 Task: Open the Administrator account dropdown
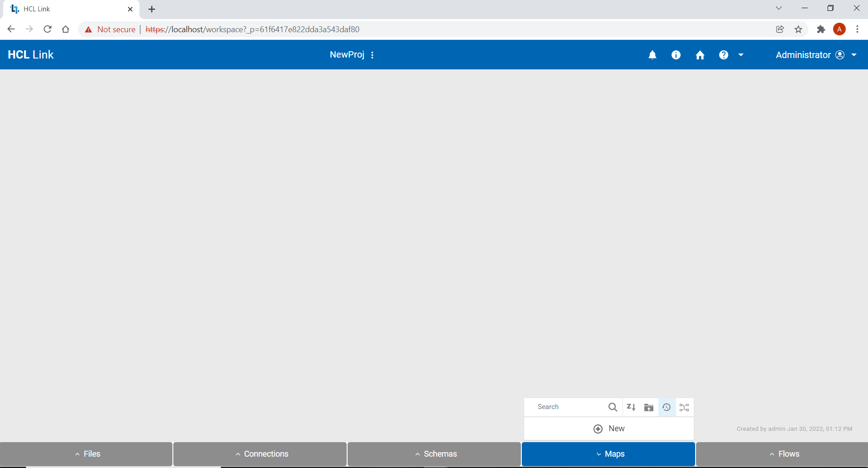[x=853, y=54]
